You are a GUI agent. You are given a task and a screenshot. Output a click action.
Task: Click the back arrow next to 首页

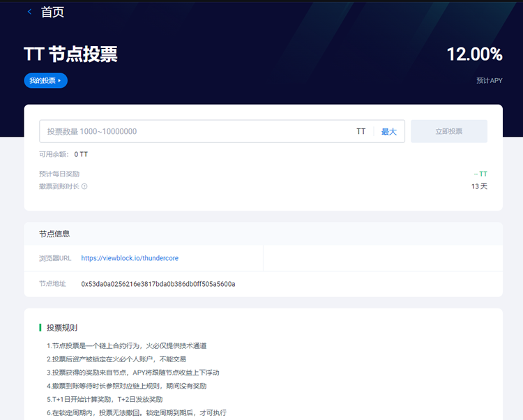(x=30, y=12)
